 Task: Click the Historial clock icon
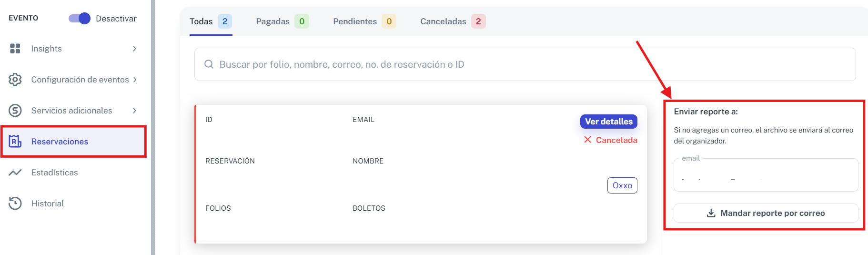[15, 204]
